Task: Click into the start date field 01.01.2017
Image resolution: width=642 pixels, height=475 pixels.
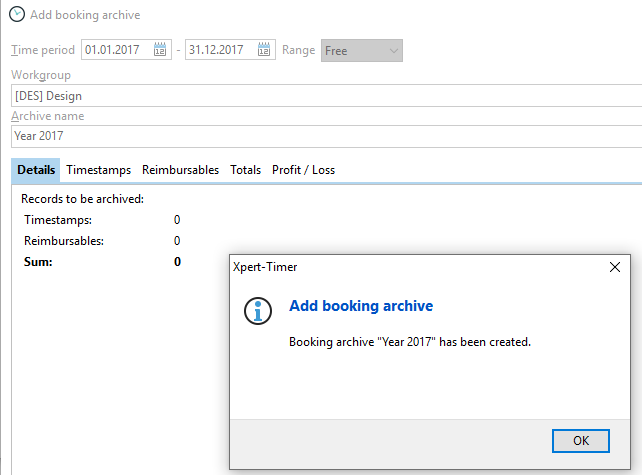Action: point(116,50)
